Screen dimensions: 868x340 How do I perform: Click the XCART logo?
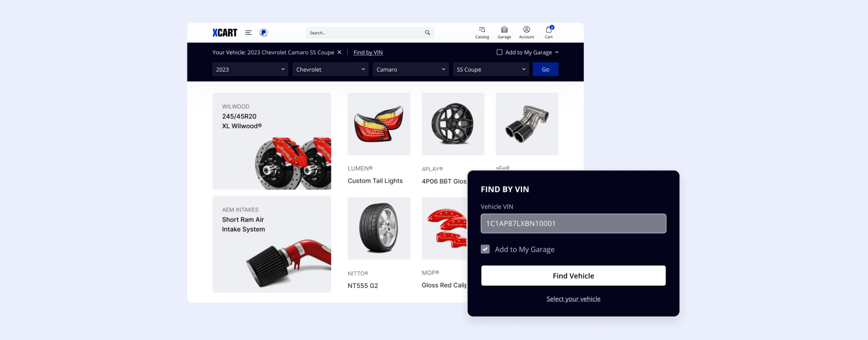point(224,32)
